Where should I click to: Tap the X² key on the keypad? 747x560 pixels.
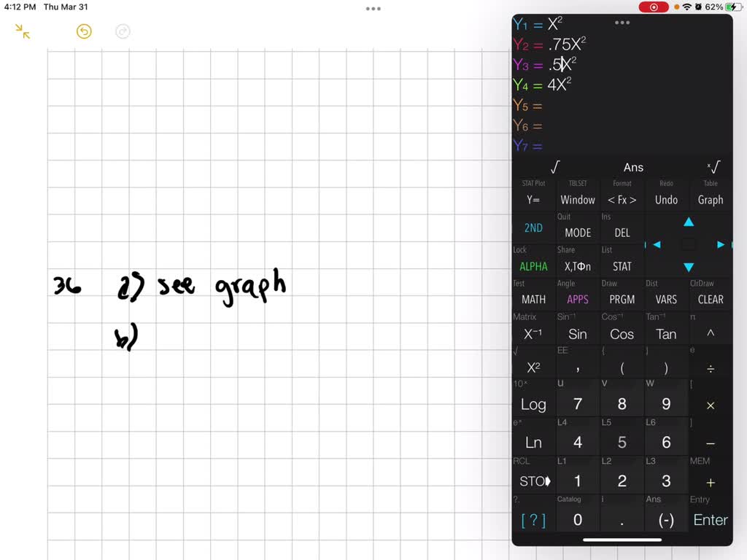click(533, 368)
